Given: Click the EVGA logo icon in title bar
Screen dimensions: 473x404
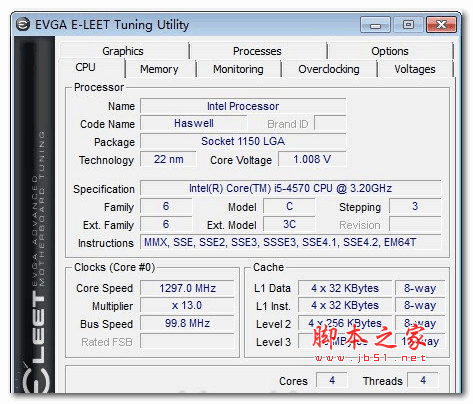Looking at the screenshot, I should click(x=23, y=24).
